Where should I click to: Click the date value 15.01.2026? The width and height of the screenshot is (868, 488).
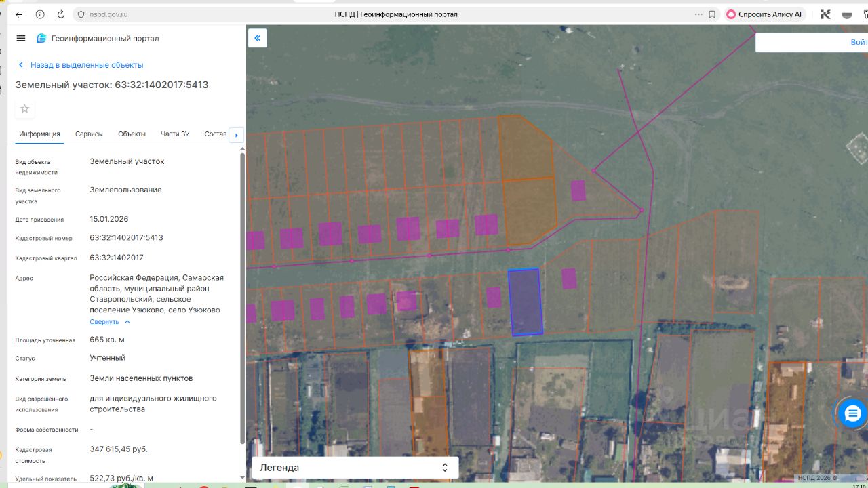point(109,220)
